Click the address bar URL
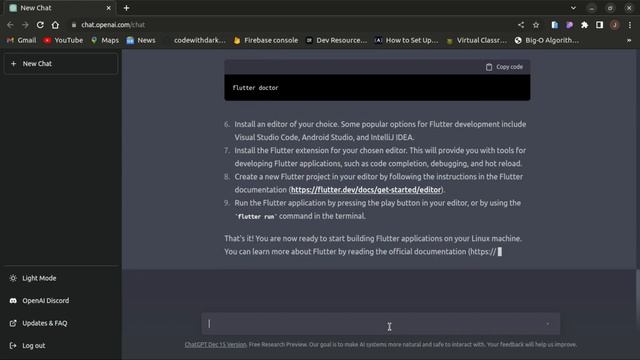The width and height of the screenshot is (640, 360). tap(113, 25)
